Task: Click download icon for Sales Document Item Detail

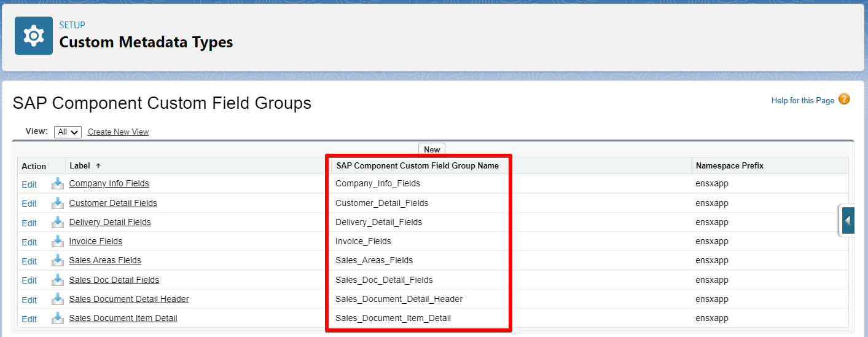Action: (58, 318)
